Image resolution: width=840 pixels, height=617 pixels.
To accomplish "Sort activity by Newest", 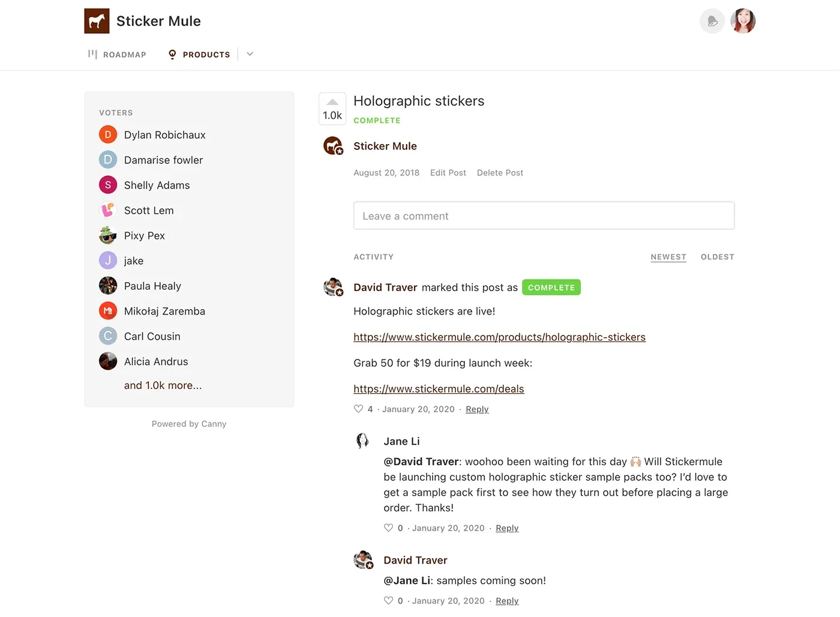I will (x=668, y=257).
